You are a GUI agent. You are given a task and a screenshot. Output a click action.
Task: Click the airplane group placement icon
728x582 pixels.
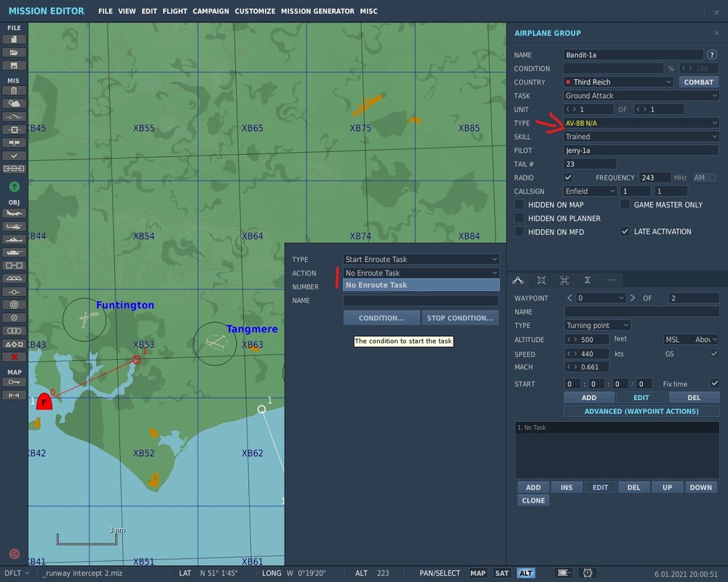point(14,213)
